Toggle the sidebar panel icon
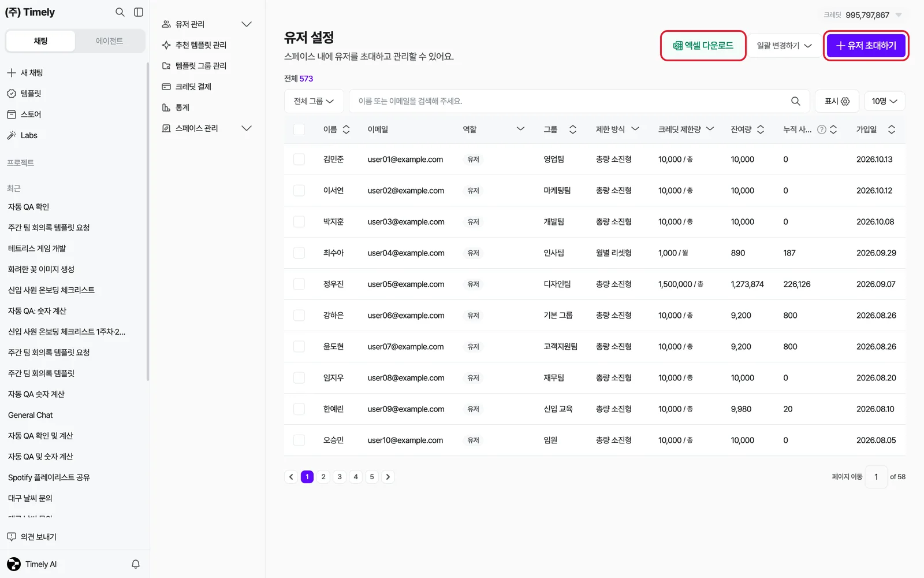The width and height of the screenshot is (924, 578). (139, 12)
